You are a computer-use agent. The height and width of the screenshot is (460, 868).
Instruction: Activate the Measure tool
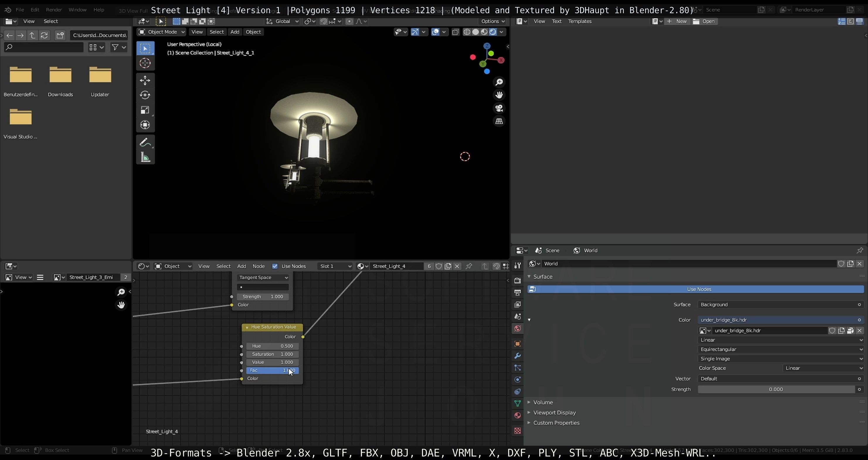pyautogui.click(x=145, y=157)
